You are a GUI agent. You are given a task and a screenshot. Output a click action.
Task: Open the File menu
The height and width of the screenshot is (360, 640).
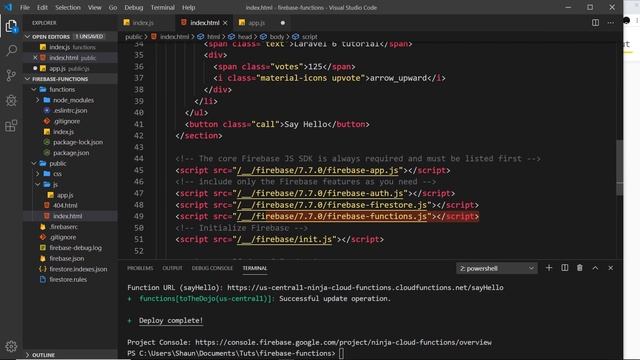click(x=24, y=7)
